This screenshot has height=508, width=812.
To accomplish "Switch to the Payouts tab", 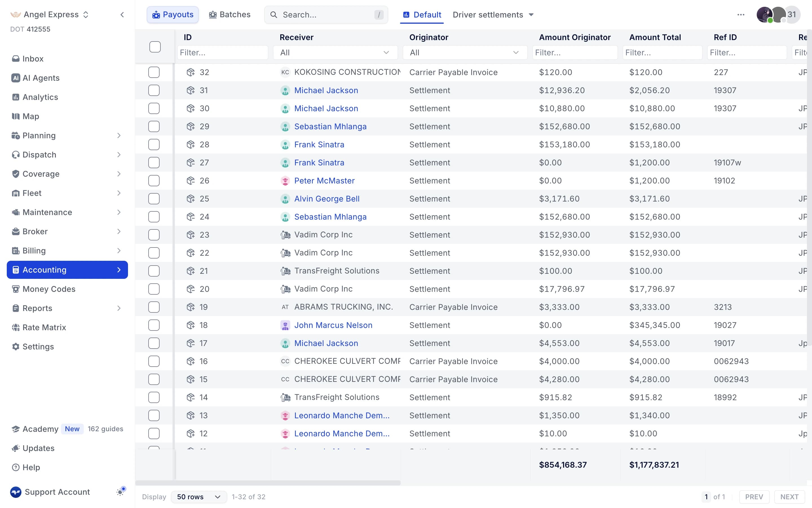I will coord(173,15).
